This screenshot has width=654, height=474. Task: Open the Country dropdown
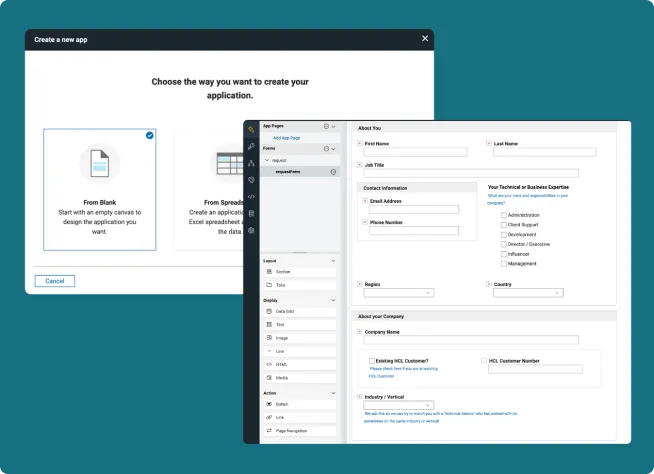click(528, 293)
